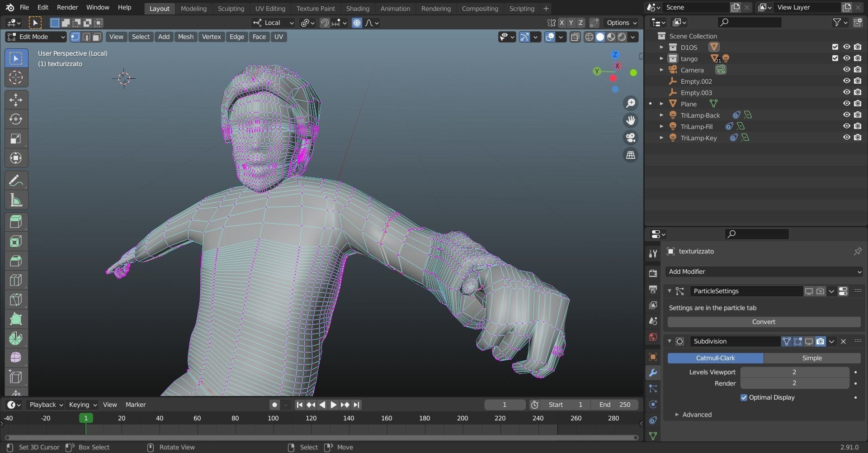Adjust Render levels value field
This screenshot has height=453, width=868.
coord(794,383)
